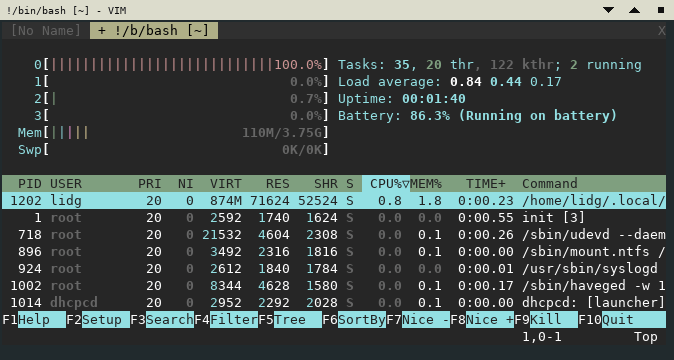Switch to the [No Name] vim tab
The image size is (674, 360).
(x=46, y=31)
